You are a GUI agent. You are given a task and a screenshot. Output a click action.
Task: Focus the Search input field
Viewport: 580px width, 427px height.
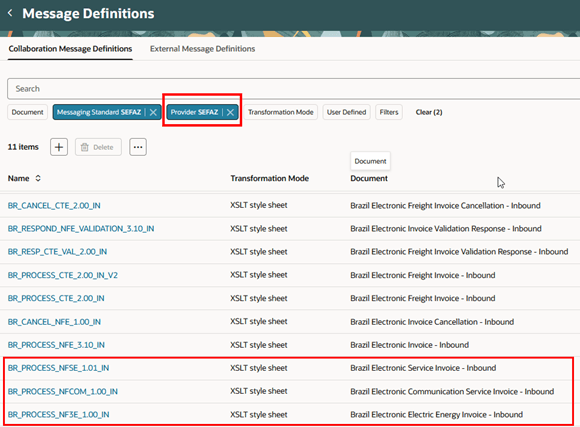tap(293, 89)
